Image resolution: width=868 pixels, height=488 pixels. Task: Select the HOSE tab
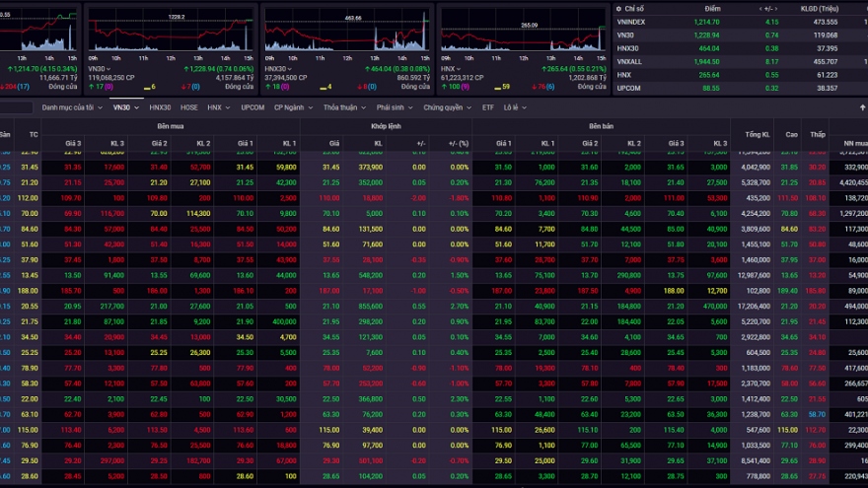(188, 107)
